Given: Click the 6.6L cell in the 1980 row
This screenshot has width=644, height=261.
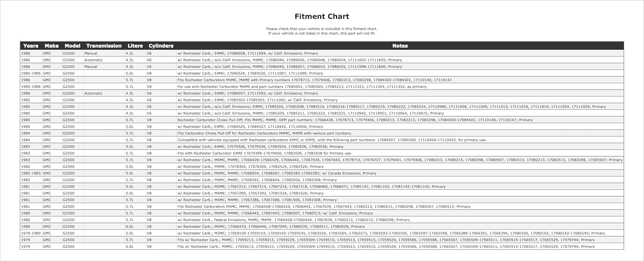Looking at the screenshot, I should (130, 227).
